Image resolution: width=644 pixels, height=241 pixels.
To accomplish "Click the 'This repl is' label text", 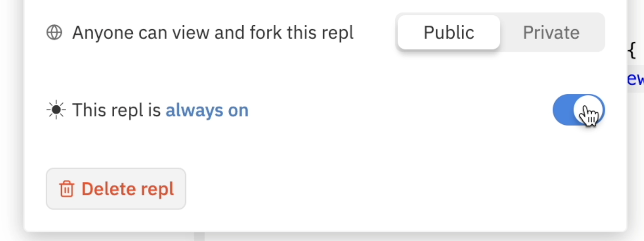I will click(x=117, y=110).
